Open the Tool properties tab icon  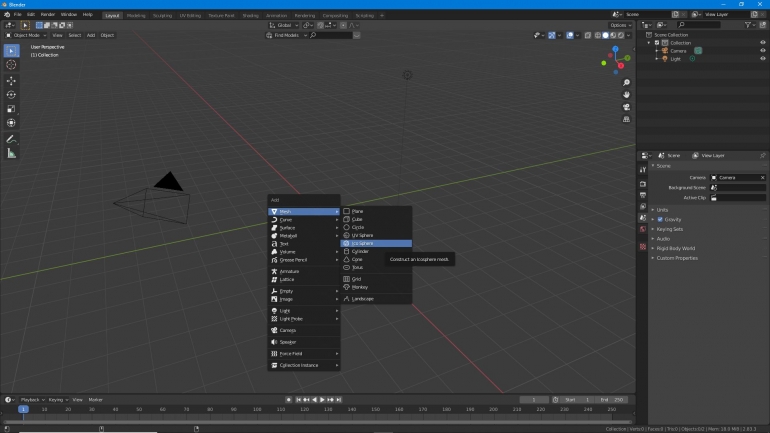(x=643, y=170)
